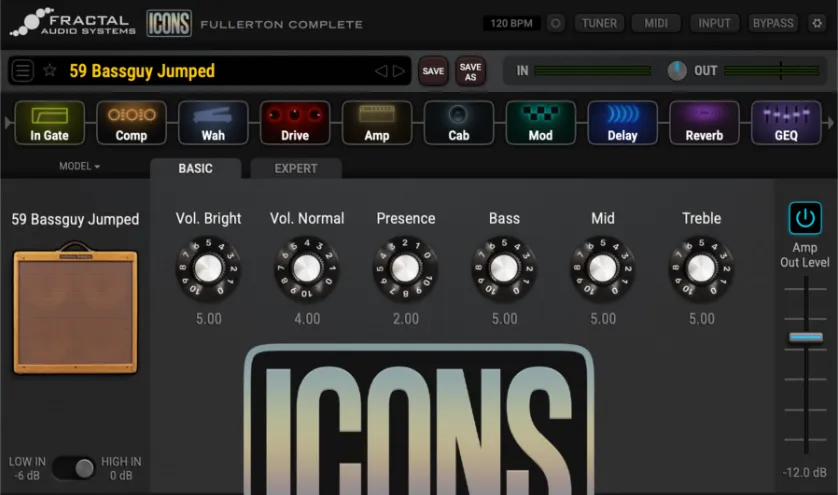The height and width of the screenshot is (495, 838).
Task: Open the preset list hamburger menu
Action: pos(22,71)
